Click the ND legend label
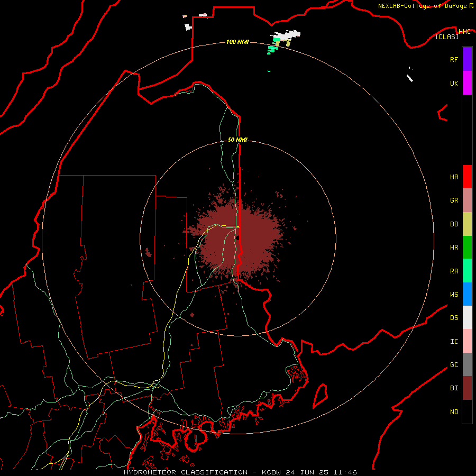Image resolution: width=476 pixels, height=476 pixels. [x=454, y=412]
